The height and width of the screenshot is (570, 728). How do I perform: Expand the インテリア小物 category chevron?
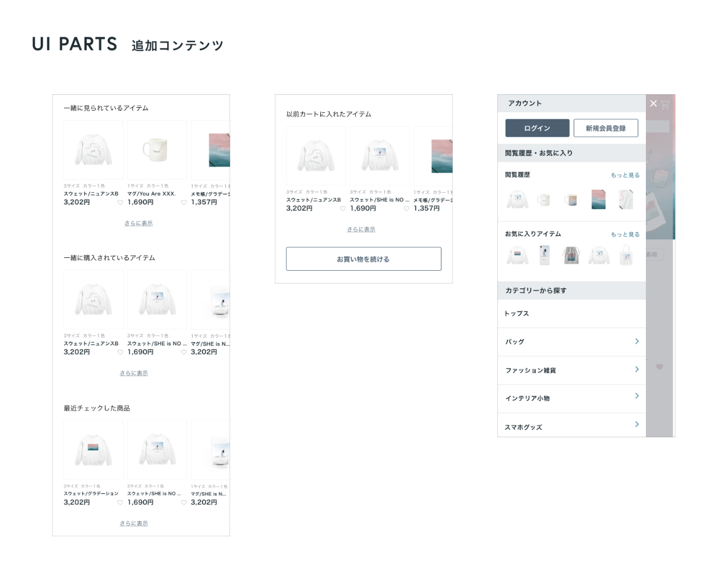pyautogui.click(x=637, y=396)
